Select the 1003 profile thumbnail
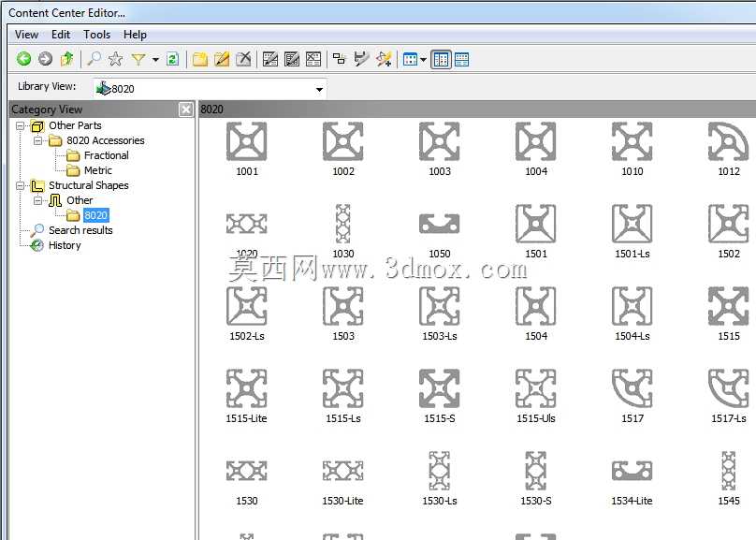This screenshot has width=756, height=540. coord(439,141)
